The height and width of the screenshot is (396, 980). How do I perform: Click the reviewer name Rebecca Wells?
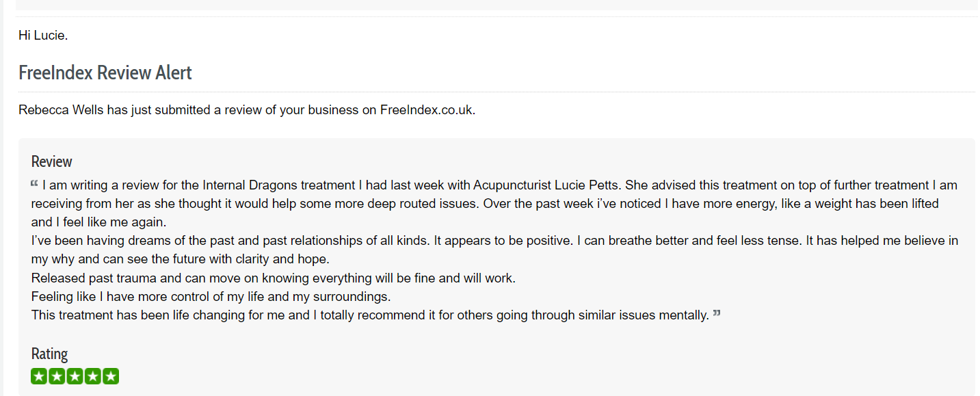pos(61,110)
